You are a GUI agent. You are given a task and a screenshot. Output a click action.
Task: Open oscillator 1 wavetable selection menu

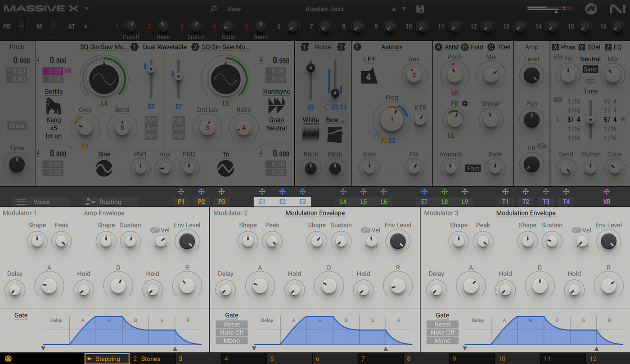(103, 47)
